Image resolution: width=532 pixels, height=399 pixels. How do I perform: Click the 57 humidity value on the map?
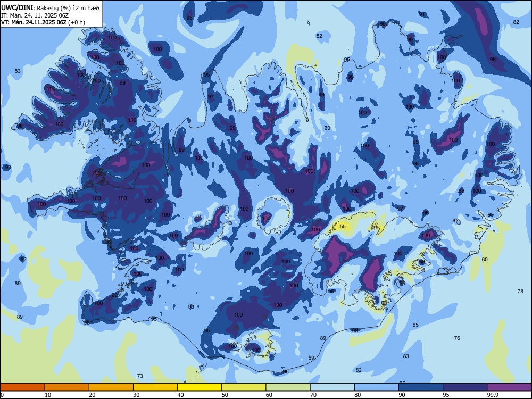coord(375,226)
